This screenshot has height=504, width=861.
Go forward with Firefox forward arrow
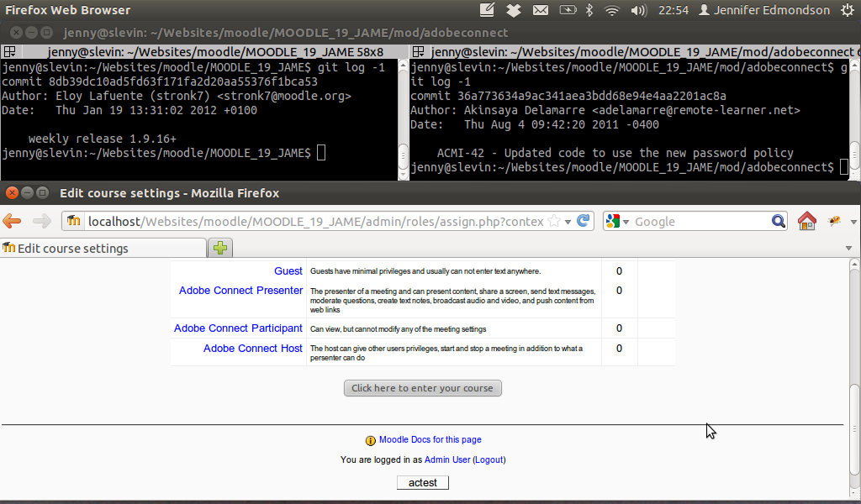pos(42,221)
